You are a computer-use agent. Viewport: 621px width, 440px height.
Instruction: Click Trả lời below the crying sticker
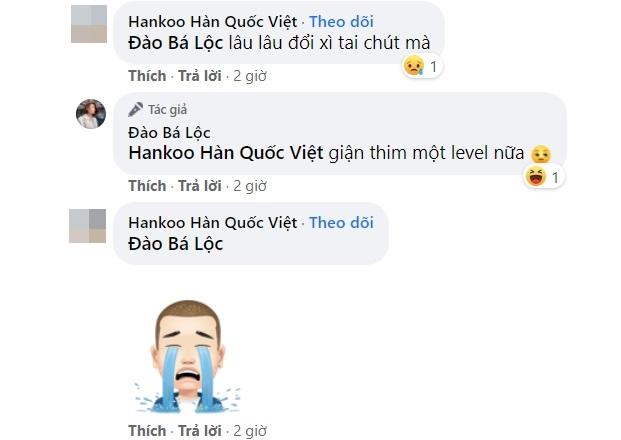[200, 430]
